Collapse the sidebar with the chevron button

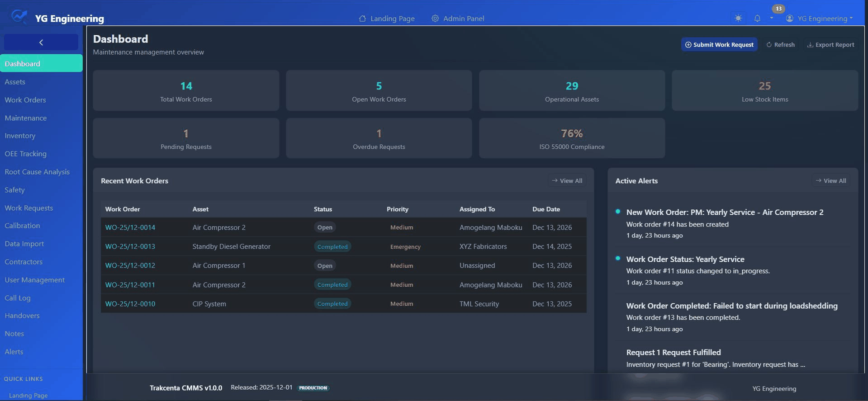point(41,42)
